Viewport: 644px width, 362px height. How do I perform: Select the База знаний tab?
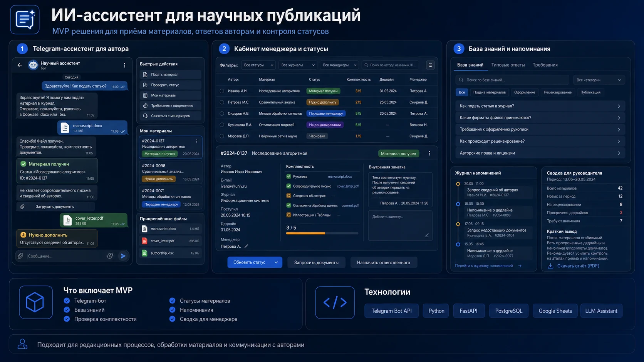(470, 65)
